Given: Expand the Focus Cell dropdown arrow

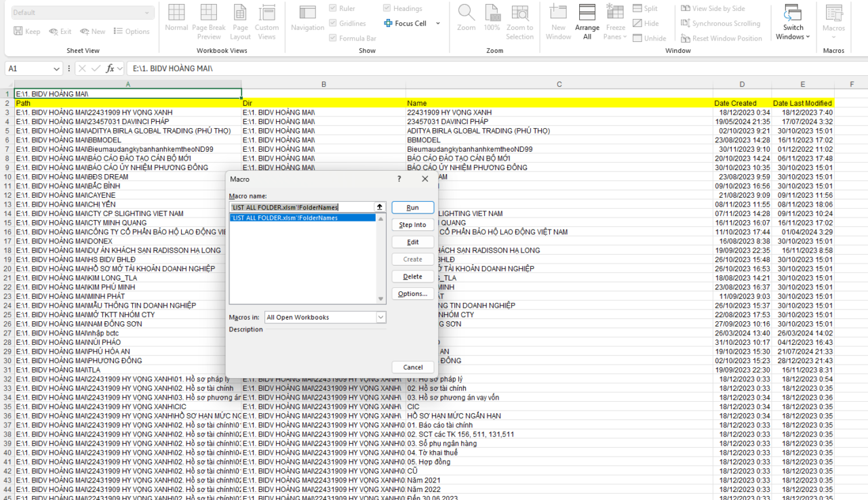Looking at the screenshot, I should coord(438,24).
